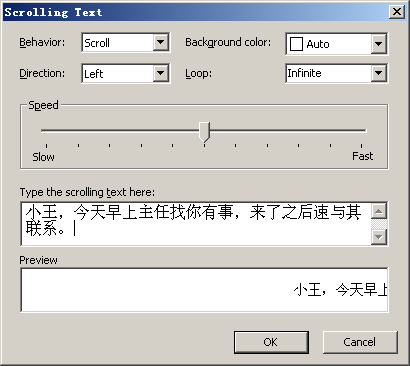Click the speed track near Slow end

point(53,131)
